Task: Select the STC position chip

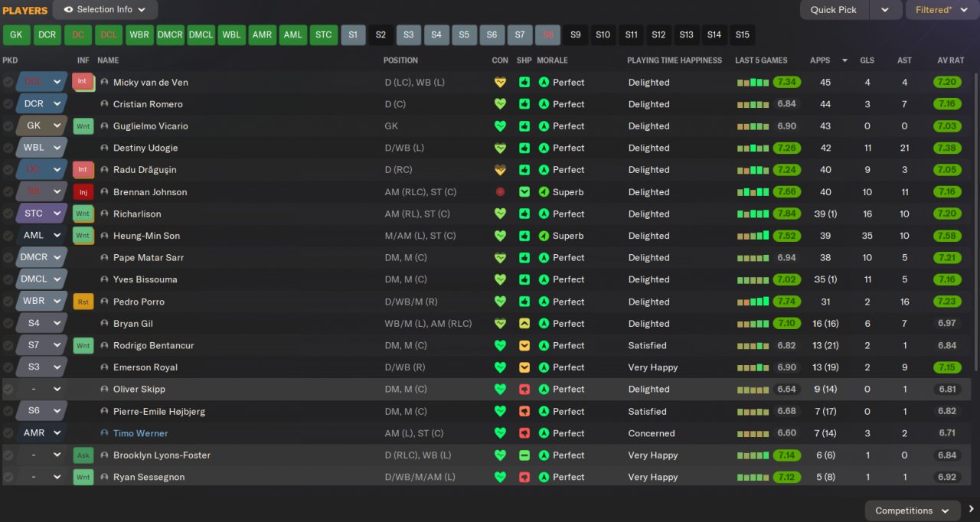Action: point(324,35)
